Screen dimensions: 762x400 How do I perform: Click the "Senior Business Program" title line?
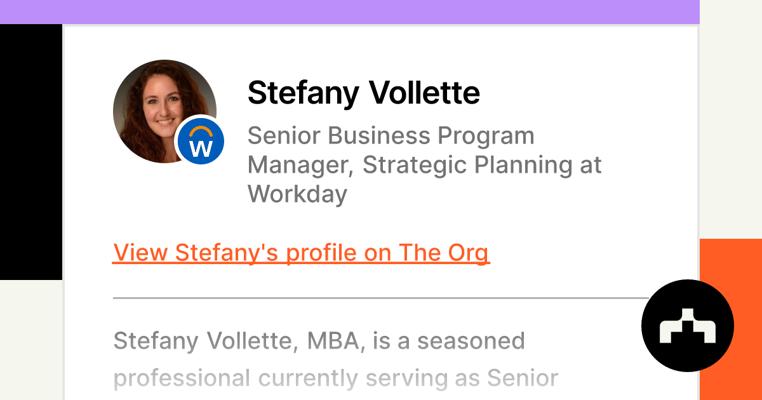coord(390,135)
